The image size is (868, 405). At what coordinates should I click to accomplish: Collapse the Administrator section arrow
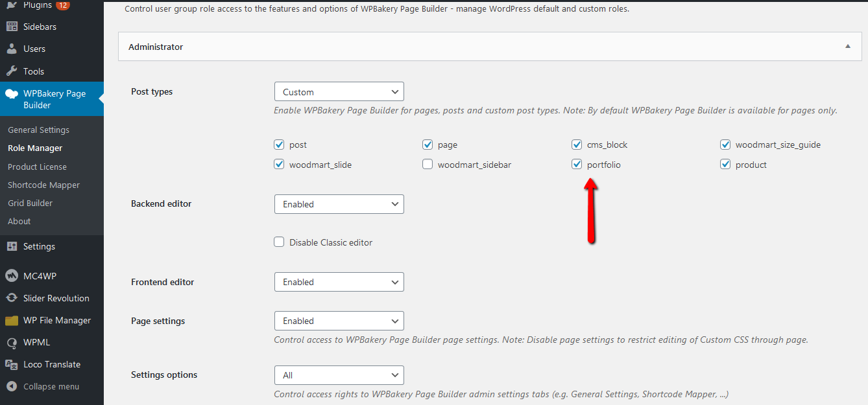pyautogui.click(x=848, y=47)
